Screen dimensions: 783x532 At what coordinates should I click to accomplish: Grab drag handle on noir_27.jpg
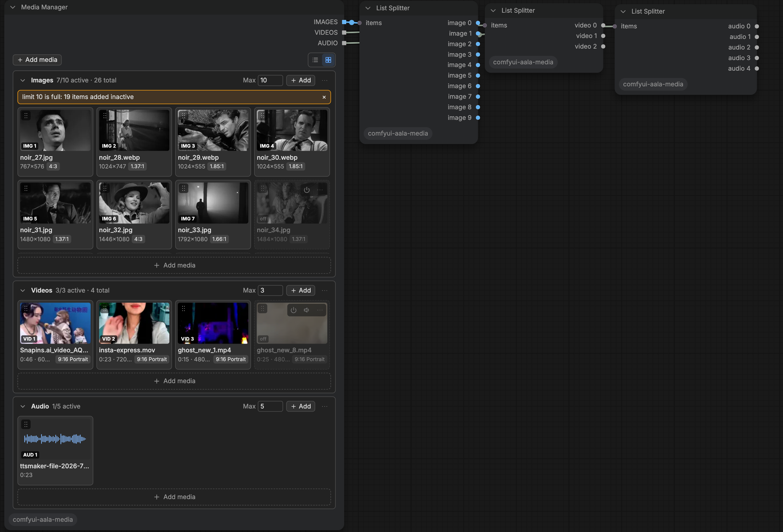click(26, 116)
